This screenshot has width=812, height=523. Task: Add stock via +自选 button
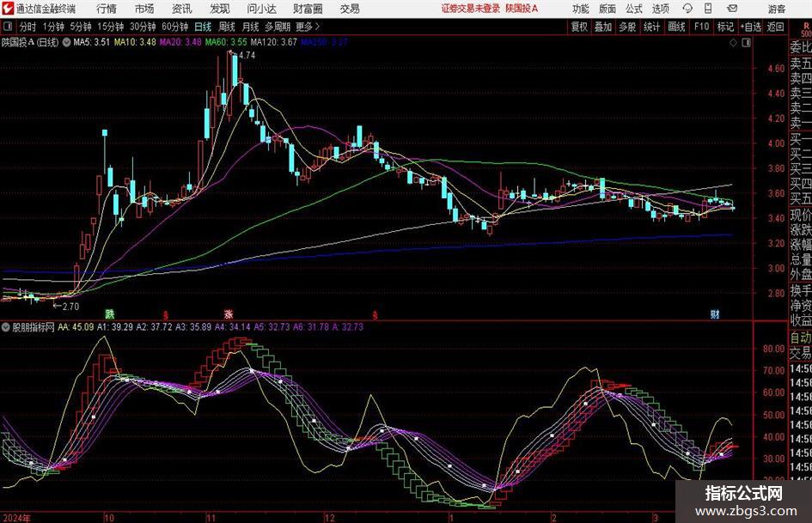pyautogui.click(x=751, y=27)
